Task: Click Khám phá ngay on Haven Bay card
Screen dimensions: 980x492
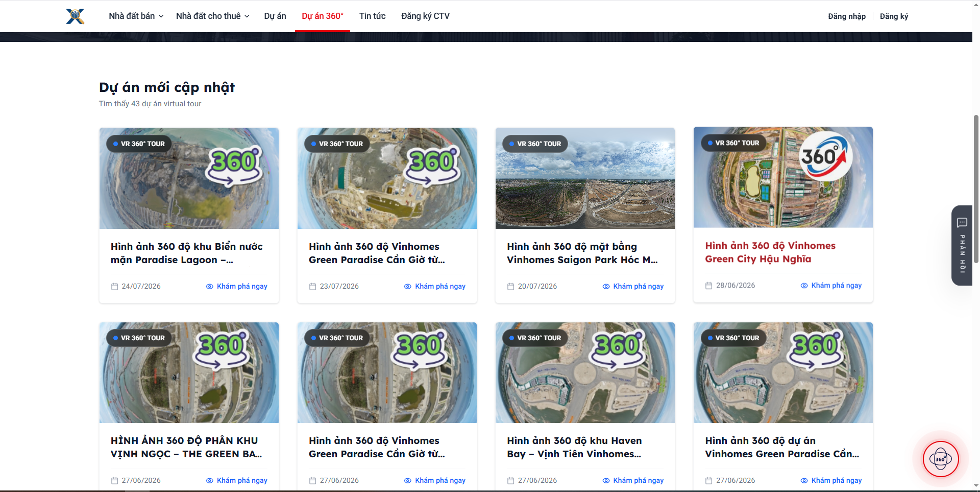Action: 633,481
